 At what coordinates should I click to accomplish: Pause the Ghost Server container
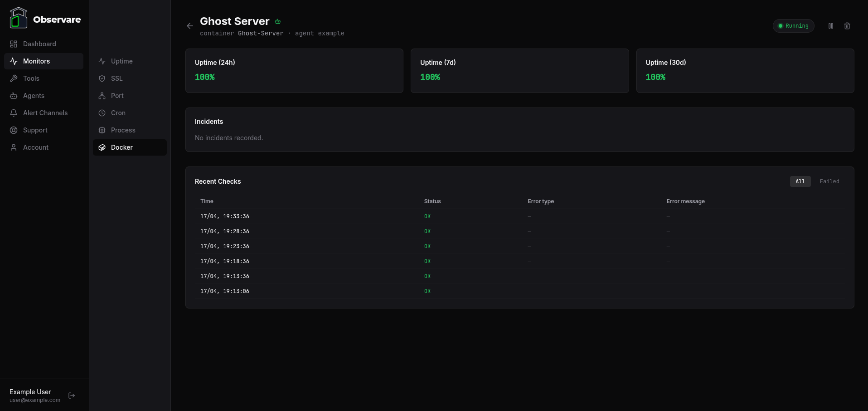pyautogui.click(x=831, y=26)
